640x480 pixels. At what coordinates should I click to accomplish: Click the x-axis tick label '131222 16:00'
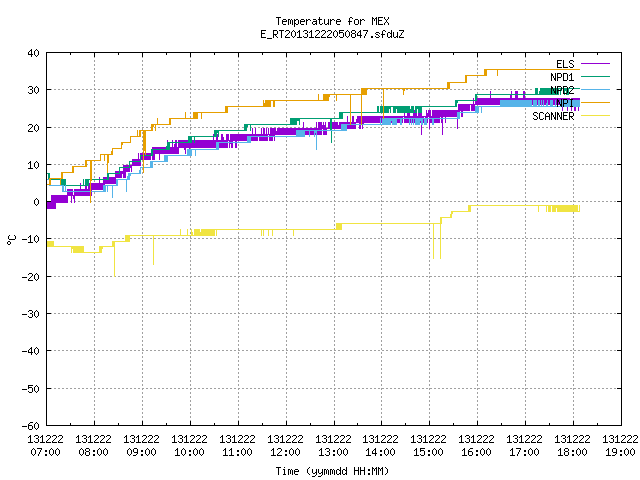pyautogui.click(x=476, y=445)
